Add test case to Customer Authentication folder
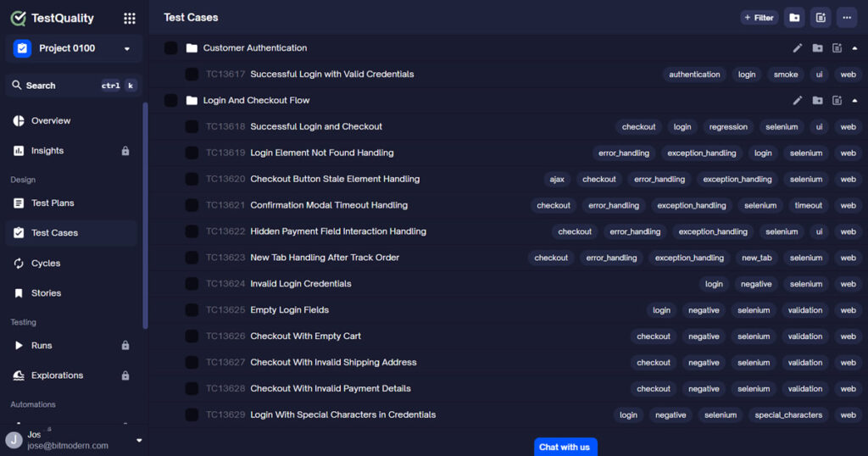Viewport: 868px width, 456px height. coord(837,48)
